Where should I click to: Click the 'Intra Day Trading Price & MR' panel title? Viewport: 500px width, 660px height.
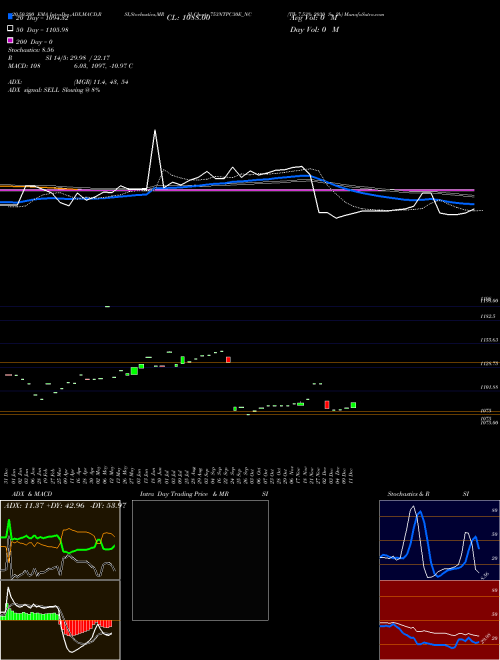click(184, 494)
